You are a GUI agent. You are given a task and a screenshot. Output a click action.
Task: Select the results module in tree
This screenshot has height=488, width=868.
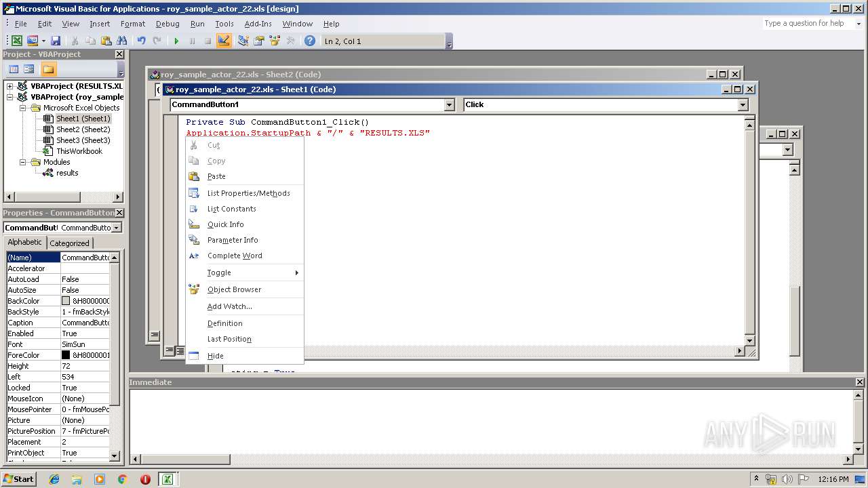point(66,173)
